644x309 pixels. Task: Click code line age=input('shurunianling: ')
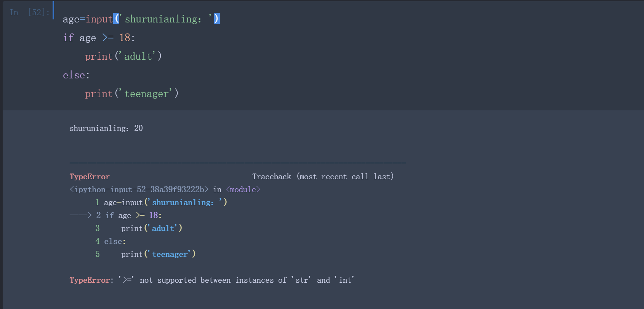[141, 19]
